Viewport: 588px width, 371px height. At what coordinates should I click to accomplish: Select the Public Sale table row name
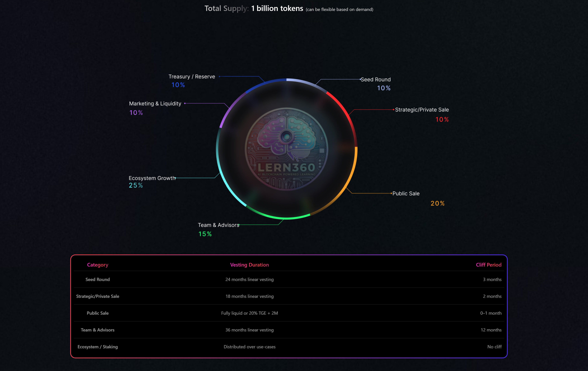97,313
